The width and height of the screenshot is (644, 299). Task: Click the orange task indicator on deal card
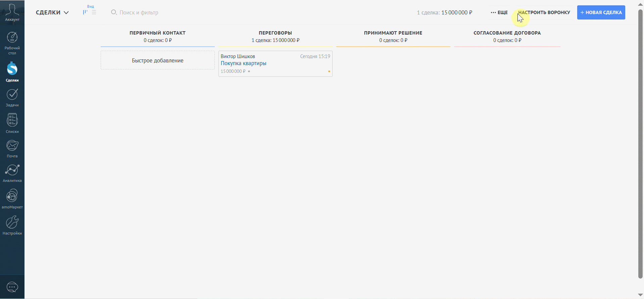[x=329, y=71]
